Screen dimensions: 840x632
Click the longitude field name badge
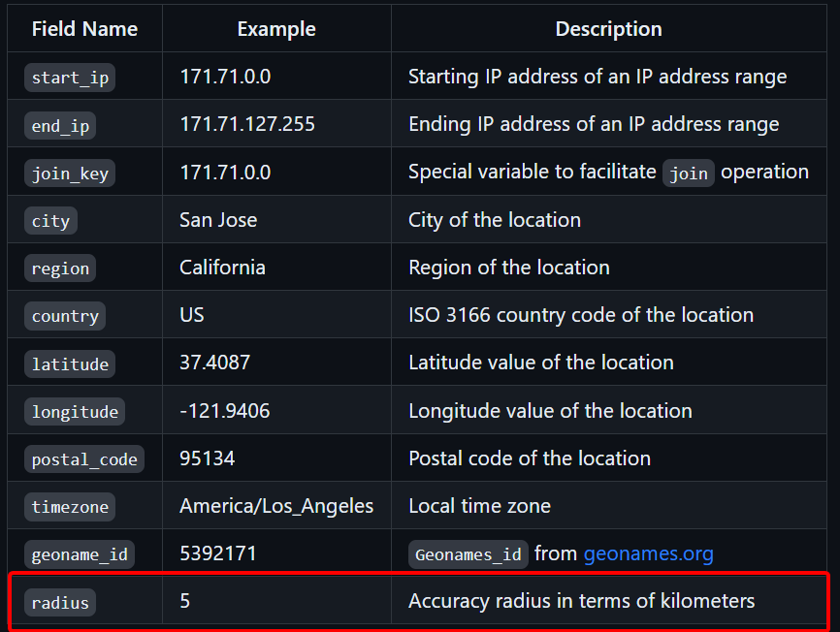(75, 411)
